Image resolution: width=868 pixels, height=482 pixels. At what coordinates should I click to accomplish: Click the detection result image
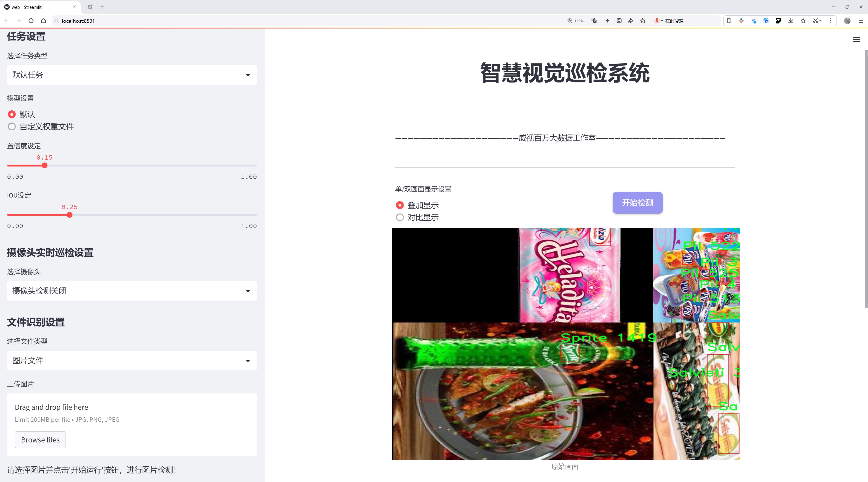[x=566, y=344]
